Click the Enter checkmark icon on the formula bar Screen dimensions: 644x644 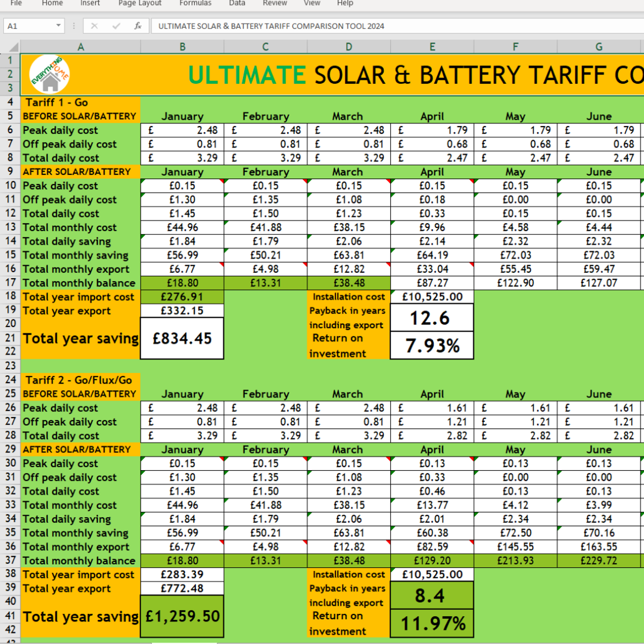click(x=116, y=25)
